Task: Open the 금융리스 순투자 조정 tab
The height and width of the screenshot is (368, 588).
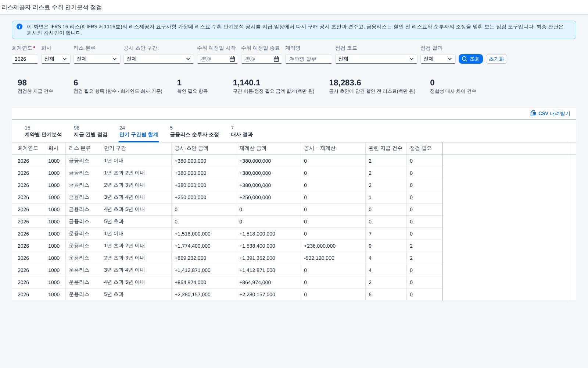Action: coord(194,131)
